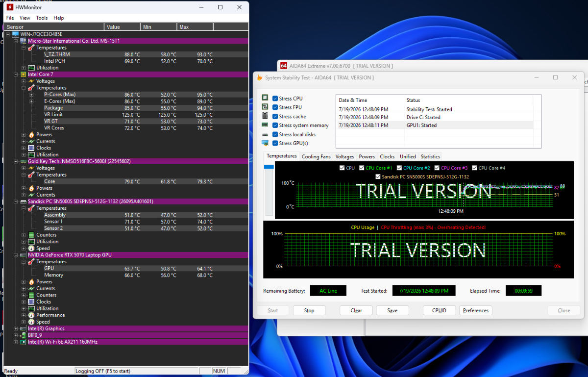Click the CPUID button
588x377 pixels.
pos(439,310)
